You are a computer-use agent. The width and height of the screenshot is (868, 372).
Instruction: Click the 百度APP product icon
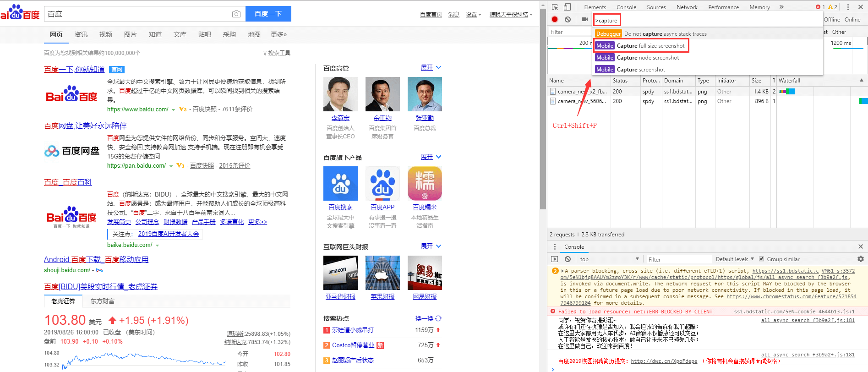click(382, 183)
